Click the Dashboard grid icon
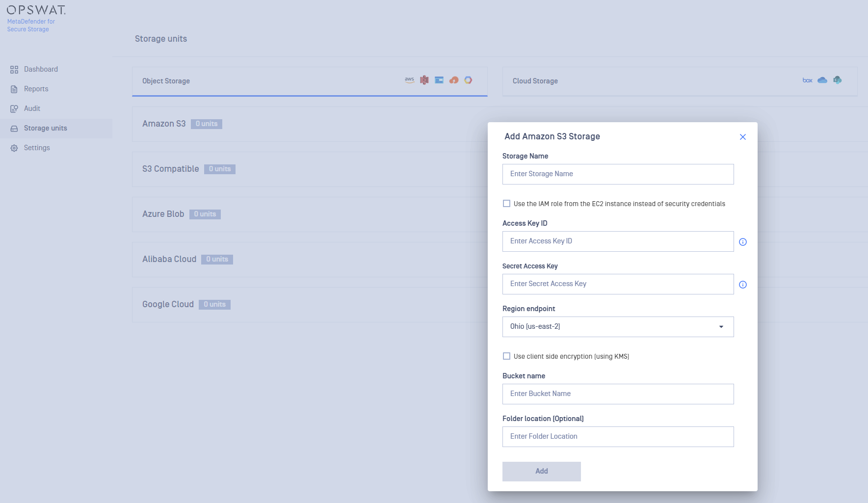 pyautogui.click(x=14, y=70)
